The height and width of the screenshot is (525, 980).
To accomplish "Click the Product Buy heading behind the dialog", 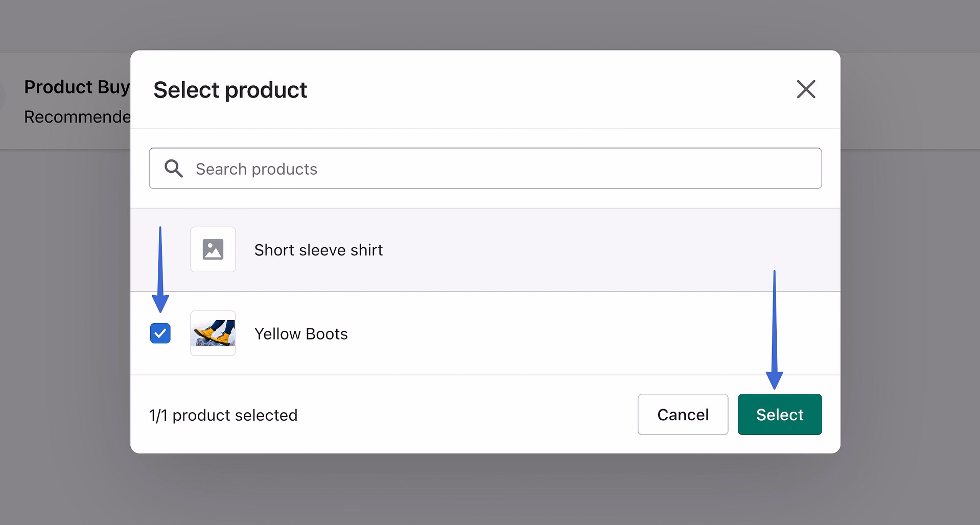I will [x=77, y=87].
